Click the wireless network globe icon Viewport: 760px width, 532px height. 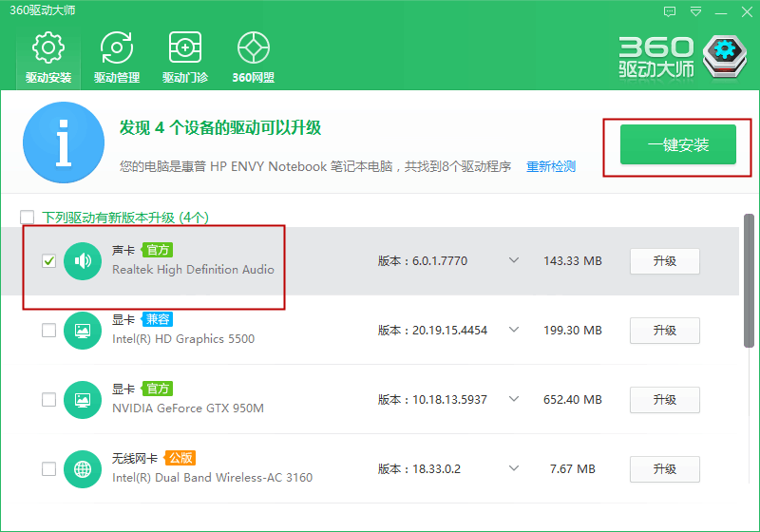pyautogui.click(x=83, y=469)
